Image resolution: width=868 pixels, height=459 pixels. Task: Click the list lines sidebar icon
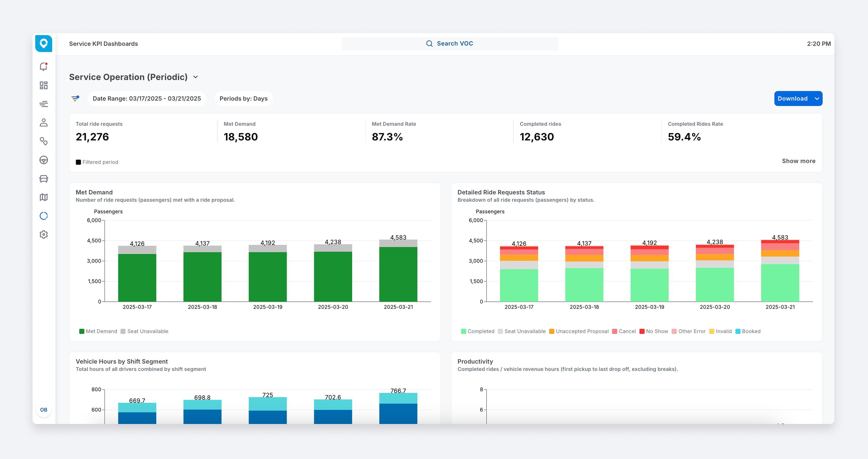pyautogui.click(x=43, y=104)
